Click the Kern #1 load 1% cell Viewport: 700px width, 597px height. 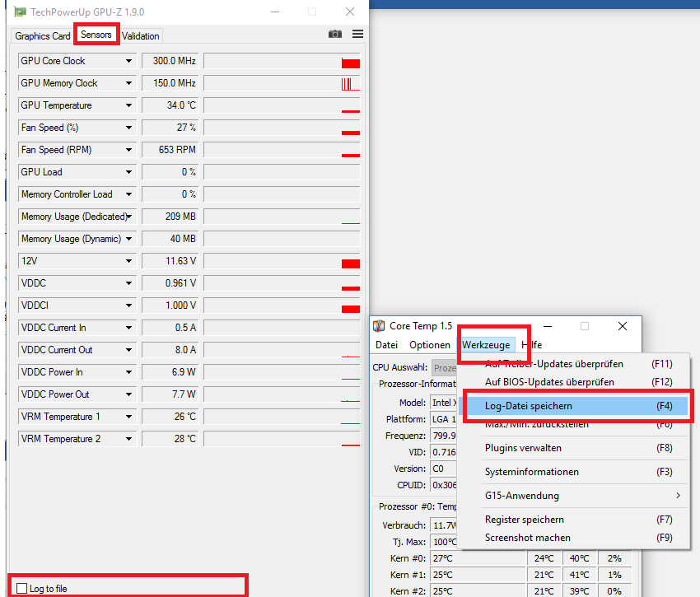(x=614, y=575)
